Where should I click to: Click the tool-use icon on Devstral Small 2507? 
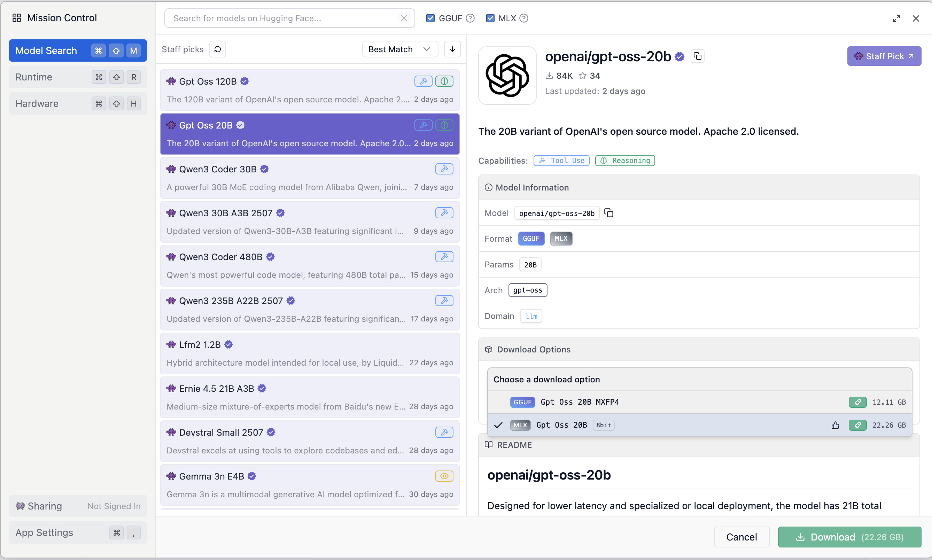pyautogui.click(x=444, y=432)
